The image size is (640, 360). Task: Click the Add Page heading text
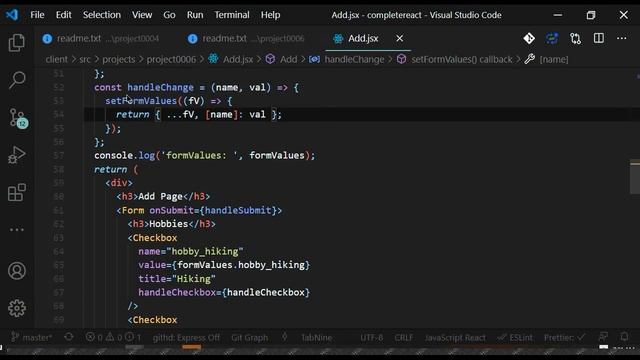tap(160, 196)
